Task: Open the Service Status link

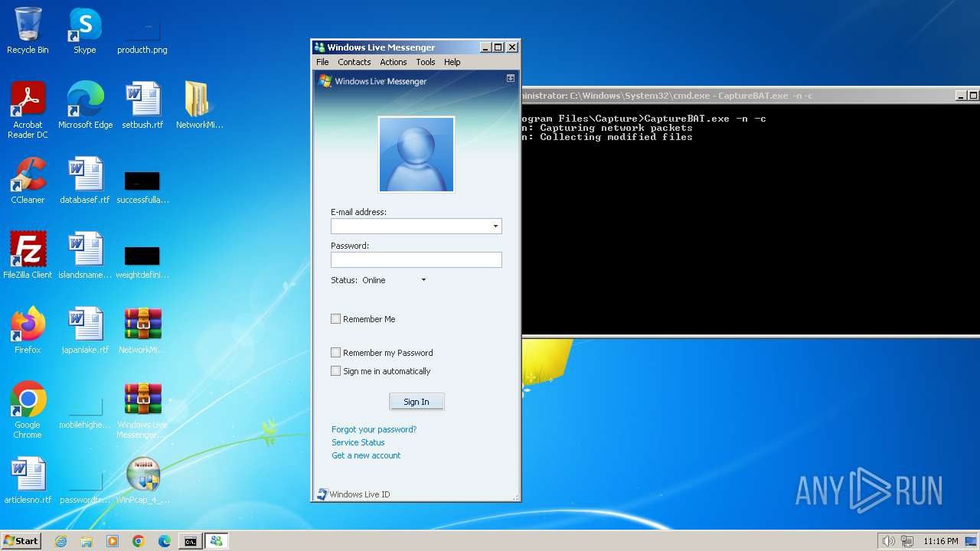Action: [x=358, y=442]
